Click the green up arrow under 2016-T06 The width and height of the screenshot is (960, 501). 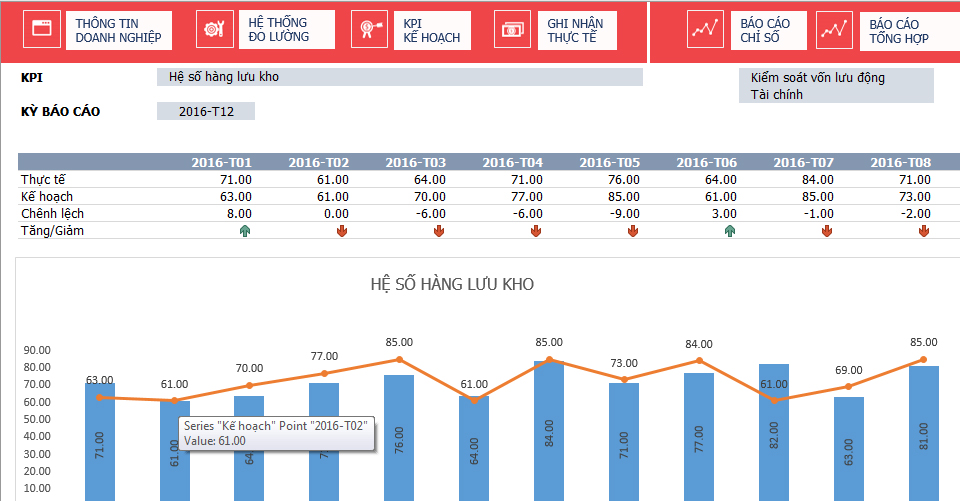730,231
